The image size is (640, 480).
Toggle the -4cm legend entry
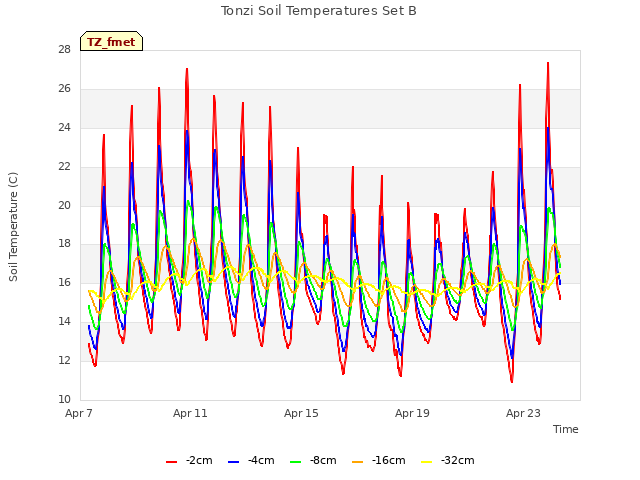251,461
